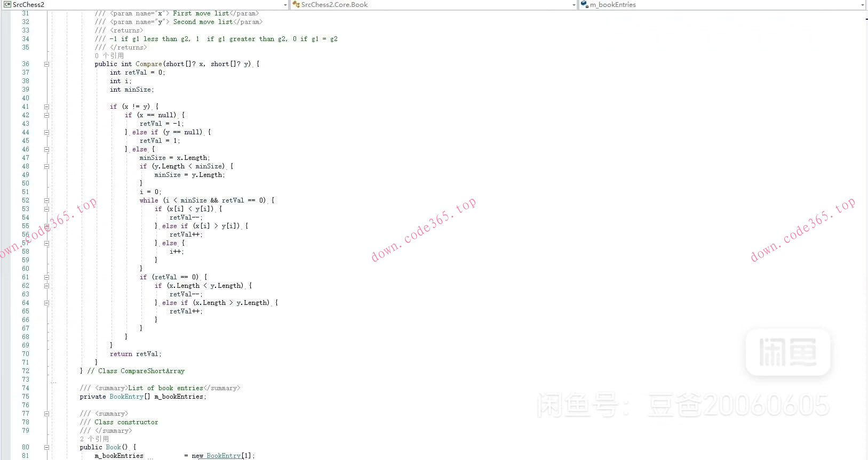Open the SrcChess2.Core.Book type dropdown
868x460 pixels.
pos(574,5)
